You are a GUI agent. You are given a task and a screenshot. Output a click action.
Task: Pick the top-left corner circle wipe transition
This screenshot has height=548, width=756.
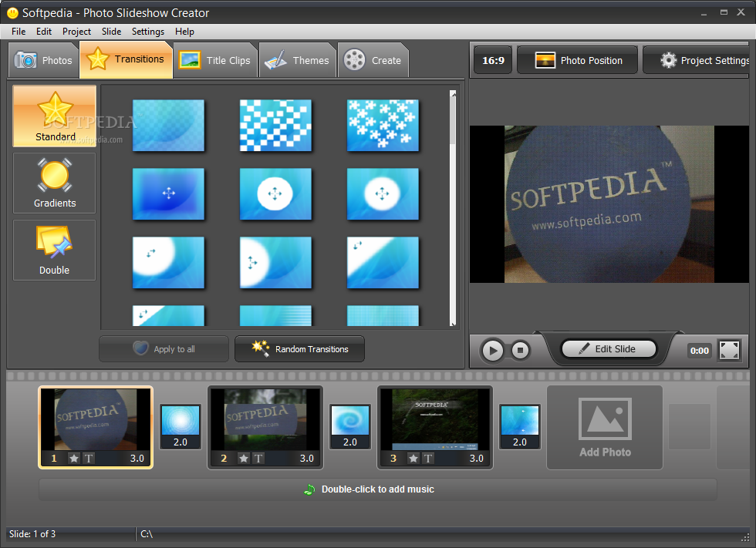pos(168,263)
